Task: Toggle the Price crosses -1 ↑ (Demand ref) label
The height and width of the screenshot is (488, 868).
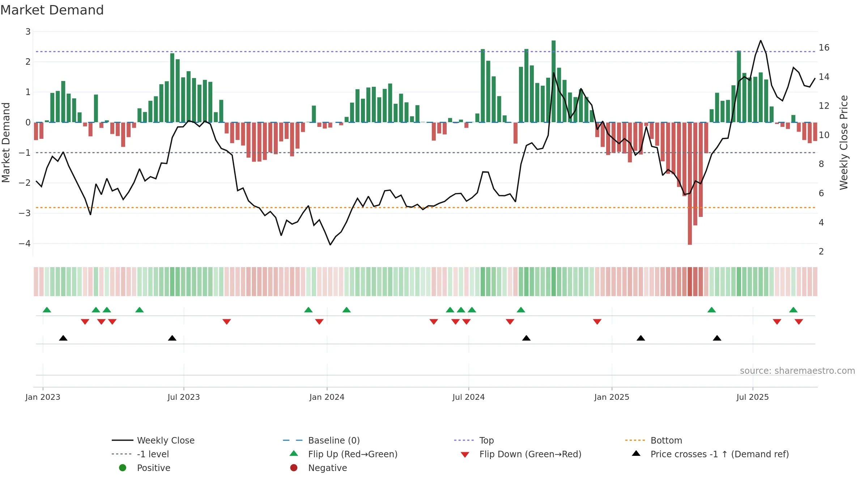Action: click(720, 454)
